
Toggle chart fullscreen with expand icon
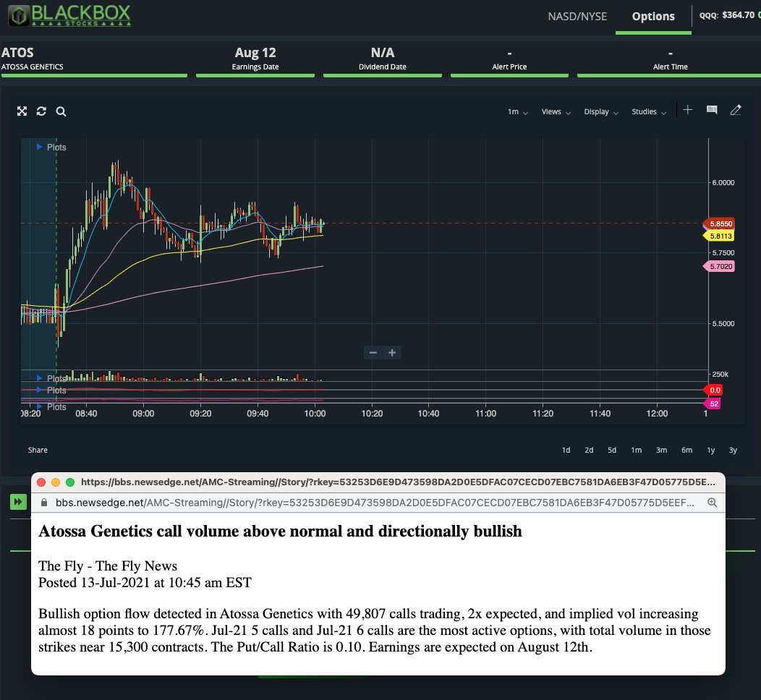pyautogui.click(x=22, y=111)
